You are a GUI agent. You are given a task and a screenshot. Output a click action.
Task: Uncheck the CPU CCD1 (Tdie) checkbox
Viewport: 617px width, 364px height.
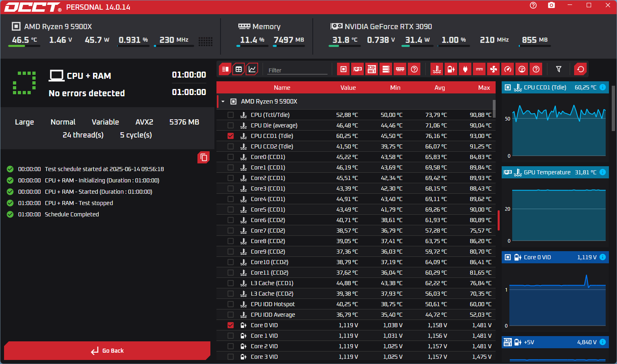click(231, 136)
